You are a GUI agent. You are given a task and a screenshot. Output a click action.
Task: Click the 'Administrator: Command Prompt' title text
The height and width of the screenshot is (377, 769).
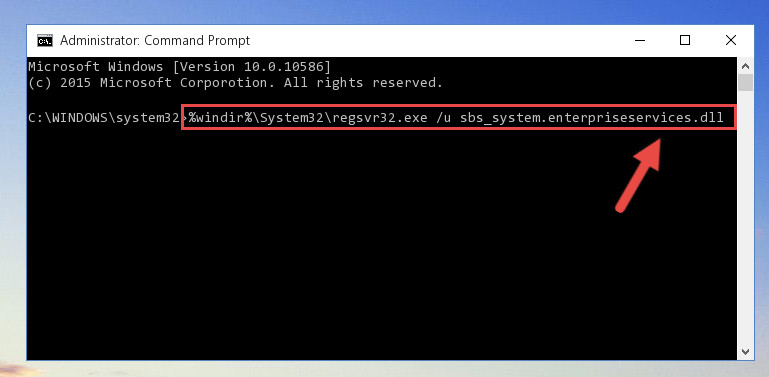(155, 41)
